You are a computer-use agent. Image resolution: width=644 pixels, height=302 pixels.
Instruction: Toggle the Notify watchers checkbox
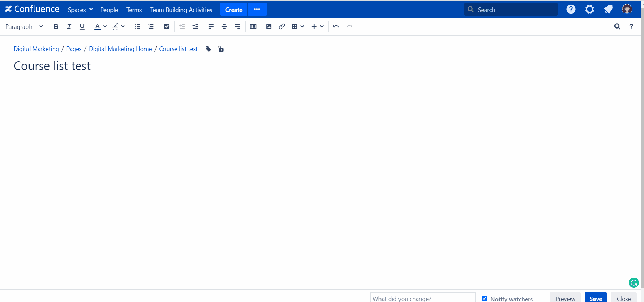click(x=484, y=298)
